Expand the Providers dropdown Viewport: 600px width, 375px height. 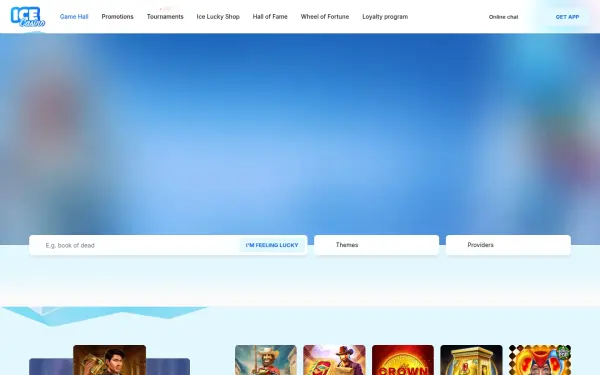(x=508, y=245)
